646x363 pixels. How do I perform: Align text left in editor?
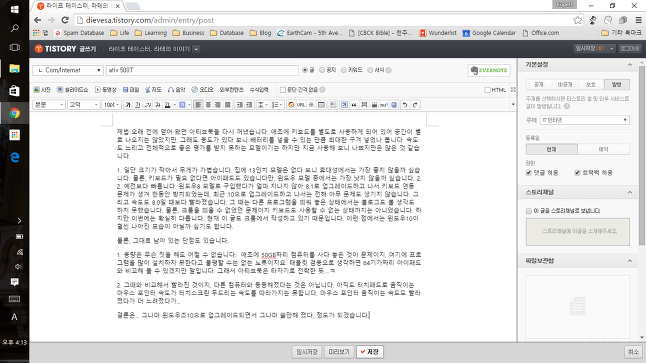pos(198,105)
